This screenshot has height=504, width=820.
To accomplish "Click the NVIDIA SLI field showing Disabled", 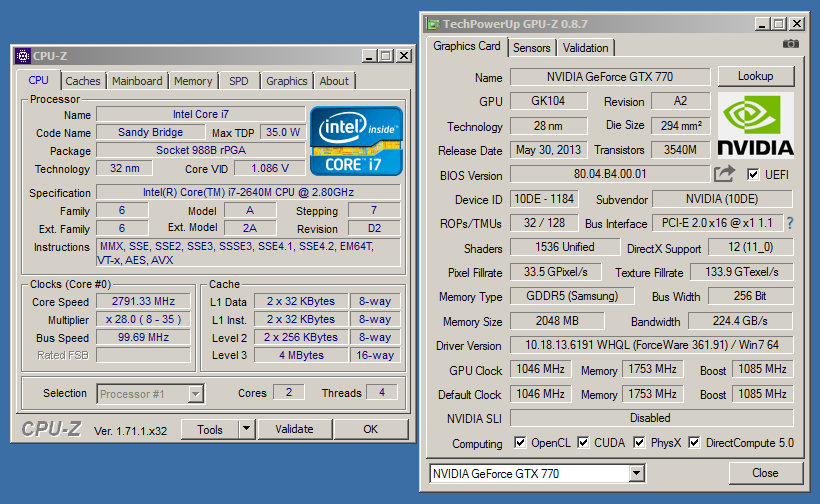I will pyautogui.click(x=652, y=418).
